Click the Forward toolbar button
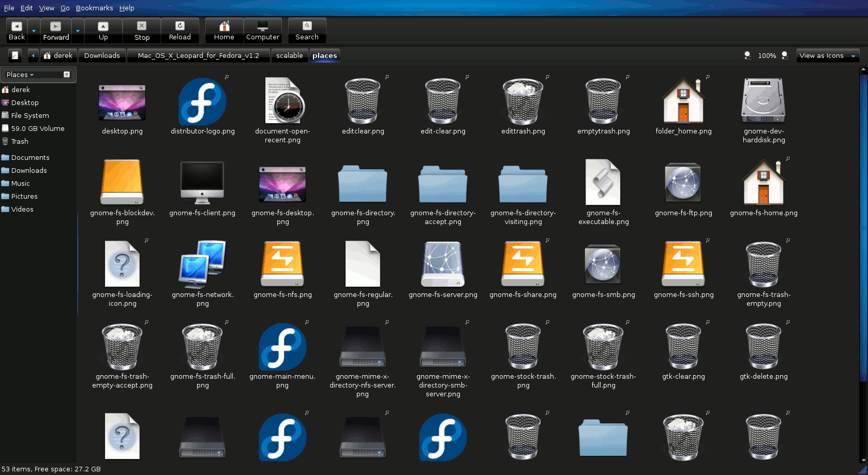Screen dimensions: 868x475 56,31
